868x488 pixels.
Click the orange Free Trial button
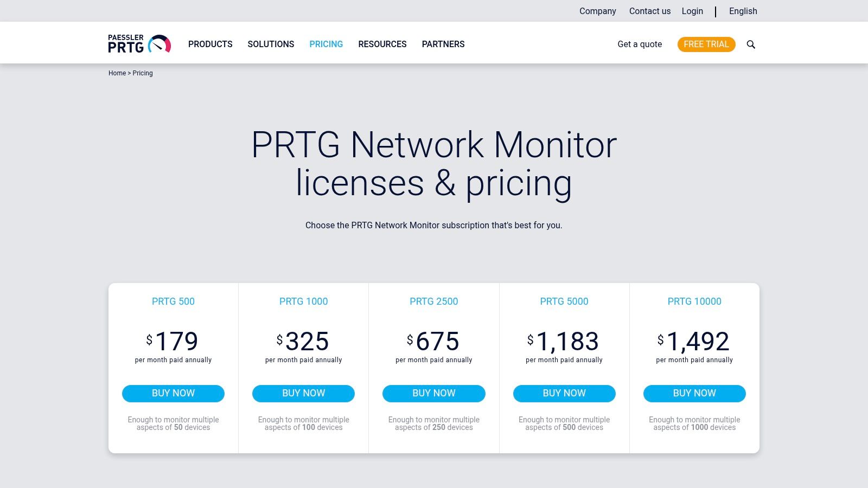pos(706,44)
